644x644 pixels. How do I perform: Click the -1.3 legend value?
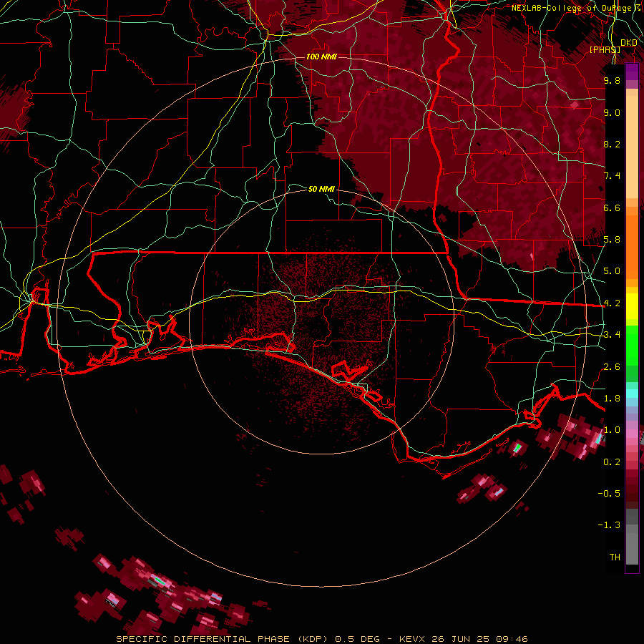coord(609,525)
